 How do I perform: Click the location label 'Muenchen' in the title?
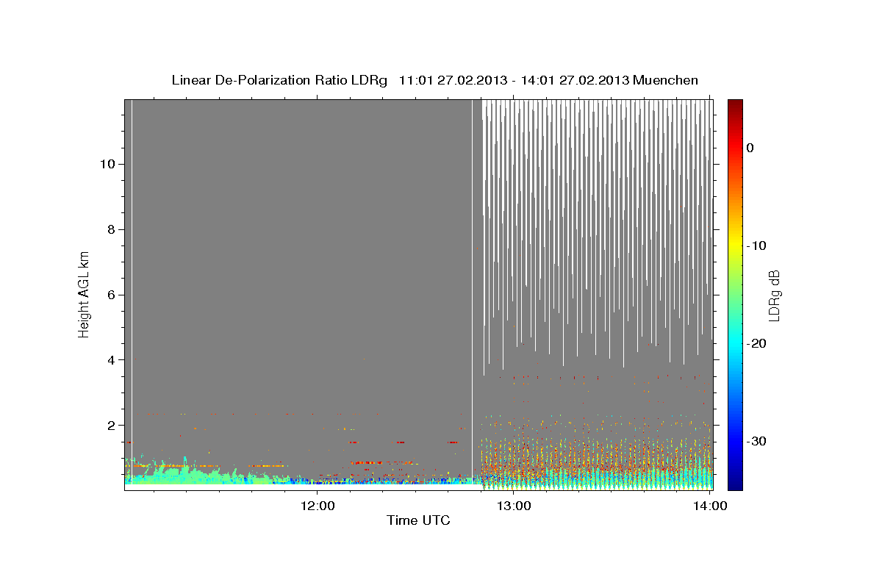[666, 80]
